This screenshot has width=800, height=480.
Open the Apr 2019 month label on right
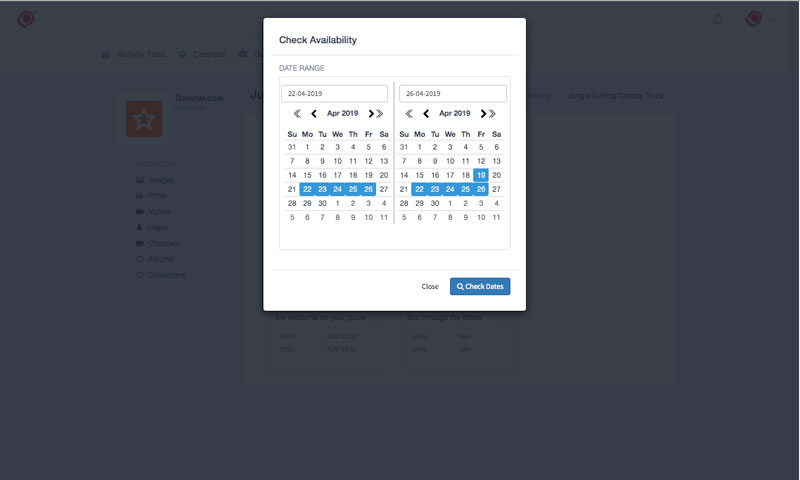[455, 113]
